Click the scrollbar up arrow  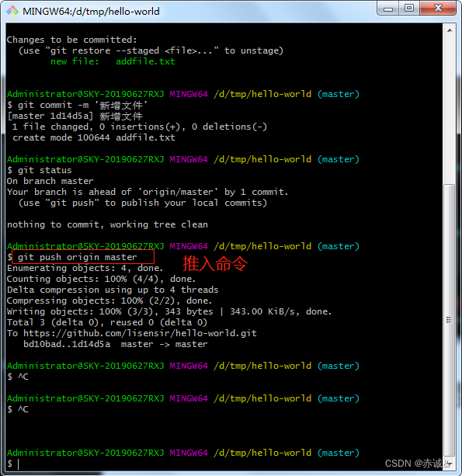click(450, 30)
